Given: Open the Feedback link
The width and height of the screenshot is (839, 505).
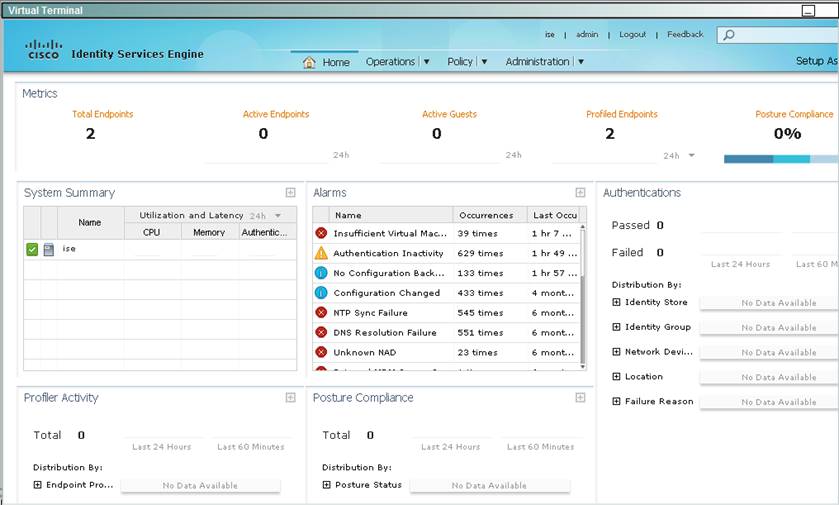Looking at the screenshot, I should point(685,34).
